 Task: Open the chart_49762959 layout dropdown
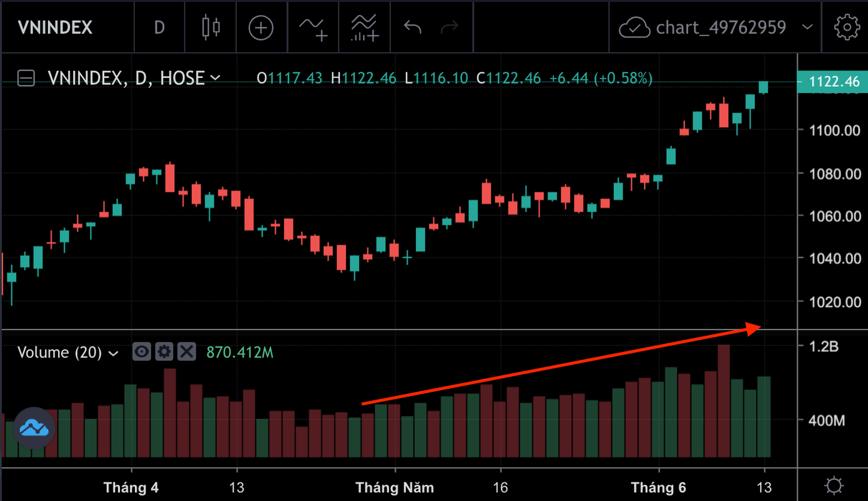pyautogui.click(x=807, y=27)
